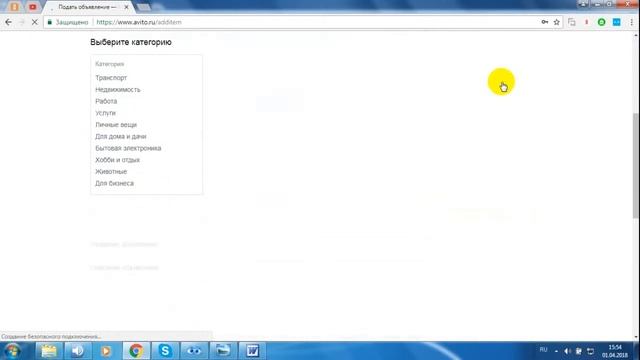Click the scrollbar up arrow
The image size is (640, 360).
636,36
